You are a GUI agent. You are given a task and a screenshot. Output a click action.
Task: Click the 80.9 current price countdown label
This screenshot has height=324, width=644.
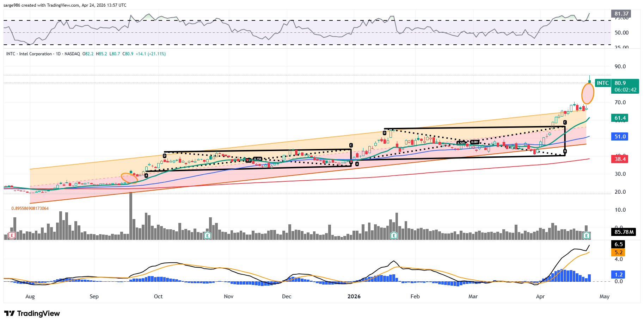625,86
